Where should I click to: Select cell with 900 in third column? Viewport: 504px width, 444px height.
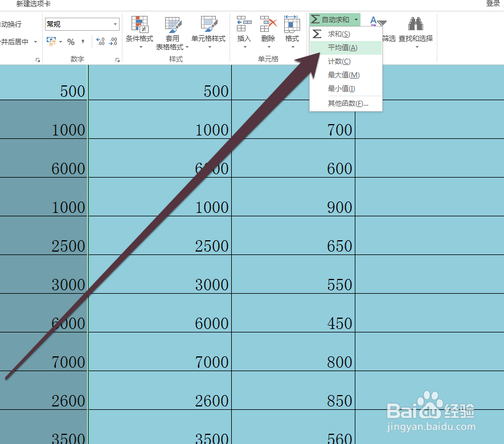coord(293,197)
